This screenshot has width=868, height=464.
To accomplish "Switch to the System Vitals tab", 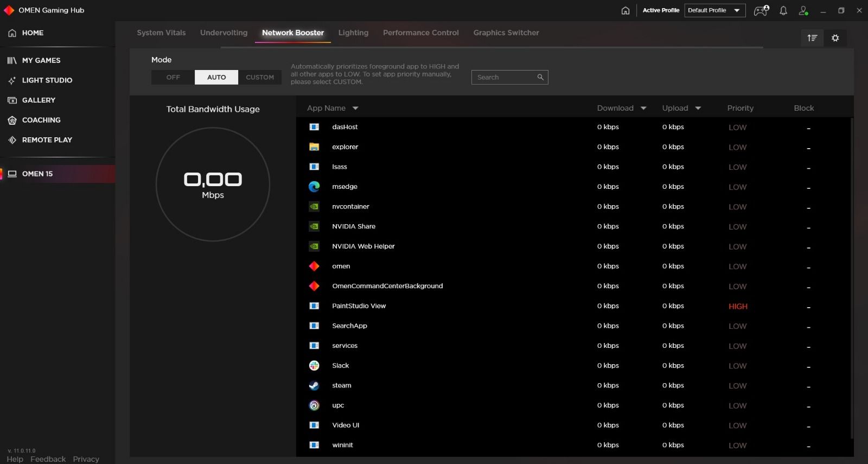I will (161, 33).
